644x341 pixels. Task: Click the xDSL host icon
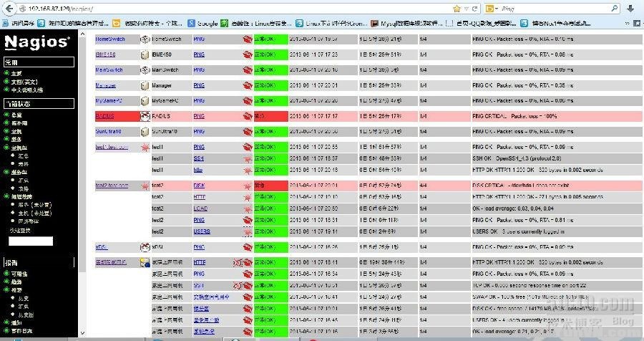[x=145, y=247]
